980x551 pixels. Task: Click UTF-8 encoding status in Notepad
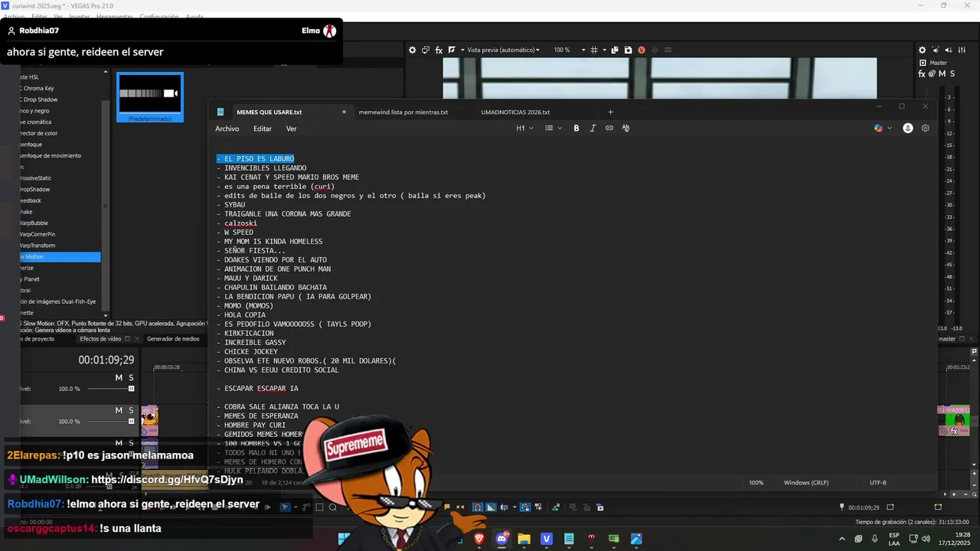pyautogui.click(x=878, y=483)
